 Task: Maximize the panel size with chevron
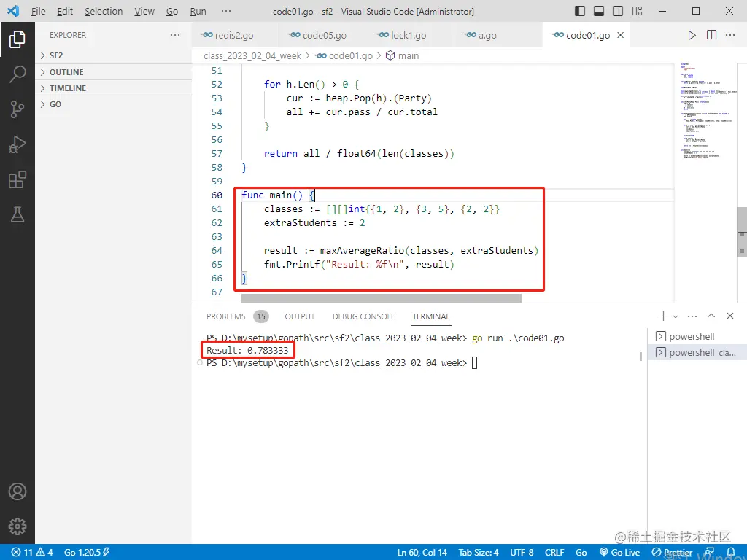[x=711, y=316]
